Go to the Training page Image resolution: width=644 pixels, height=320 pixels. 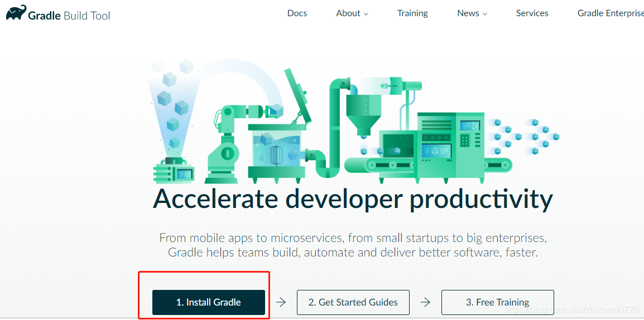click(412, 13)
